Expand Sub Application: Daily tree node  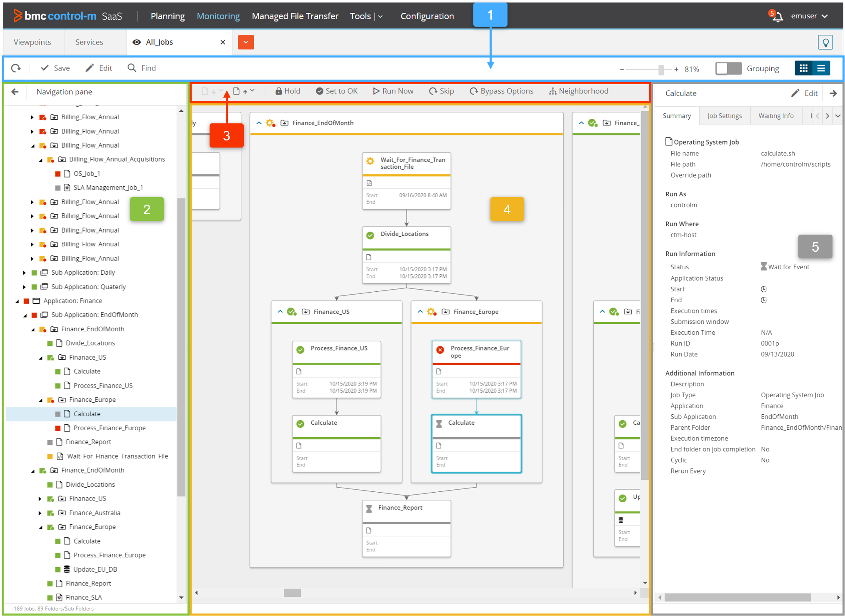point(24,273)
